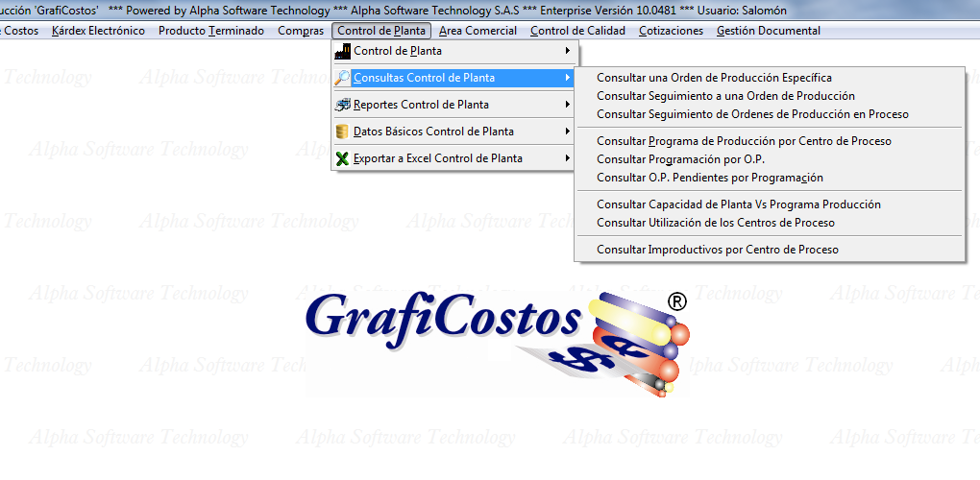The height and width of the screenshot is (480, 980).
Task: Select Consultar una Orden de Producción Específica
Action: pos(714,78)
